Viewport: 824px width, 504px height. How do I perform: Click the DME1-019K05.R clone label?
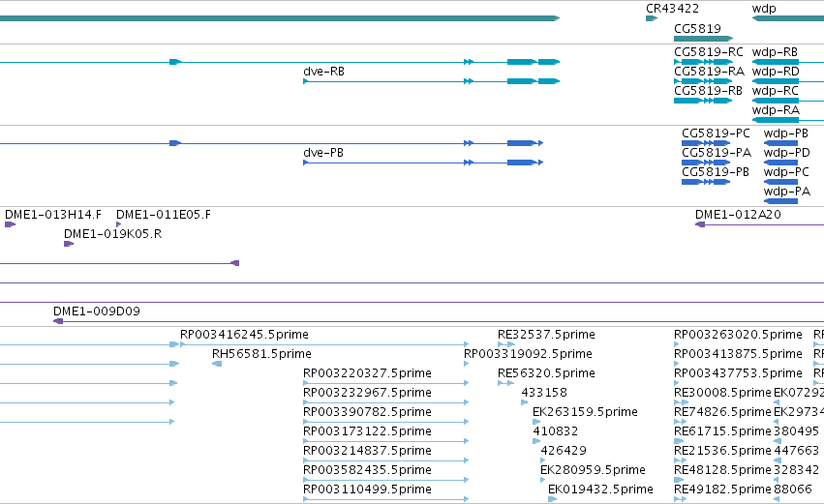[x=112, y=234]
